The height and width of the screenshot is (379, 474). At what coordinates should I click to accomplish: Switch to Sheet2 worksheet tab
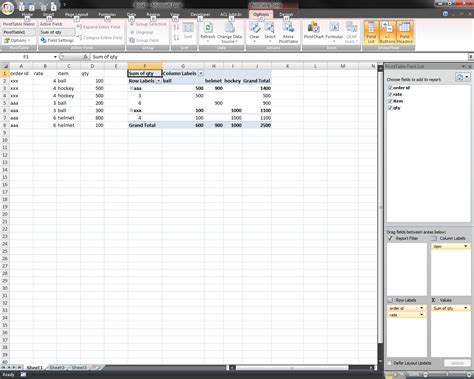click(x=57, y=367)
